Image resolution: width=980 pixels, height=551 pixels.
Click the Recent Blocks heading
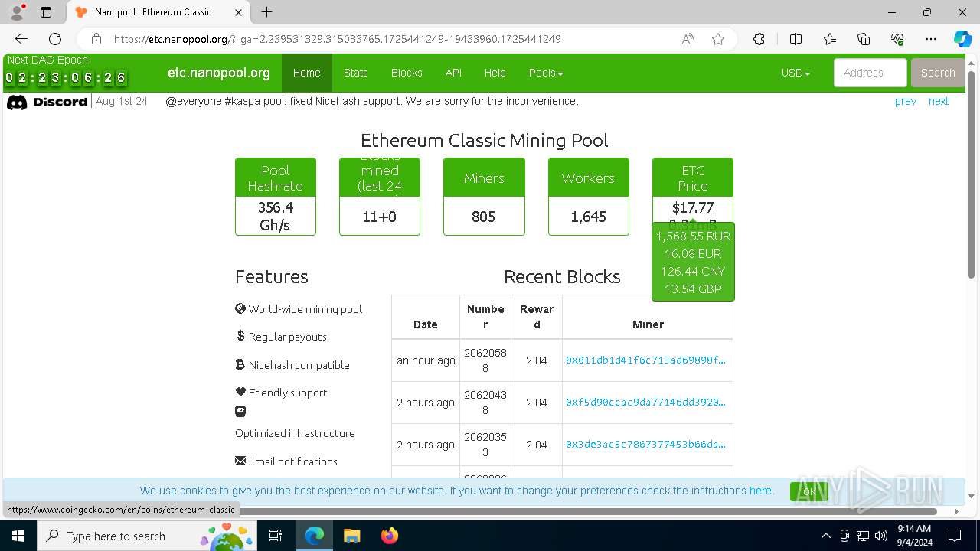[562, 276]
